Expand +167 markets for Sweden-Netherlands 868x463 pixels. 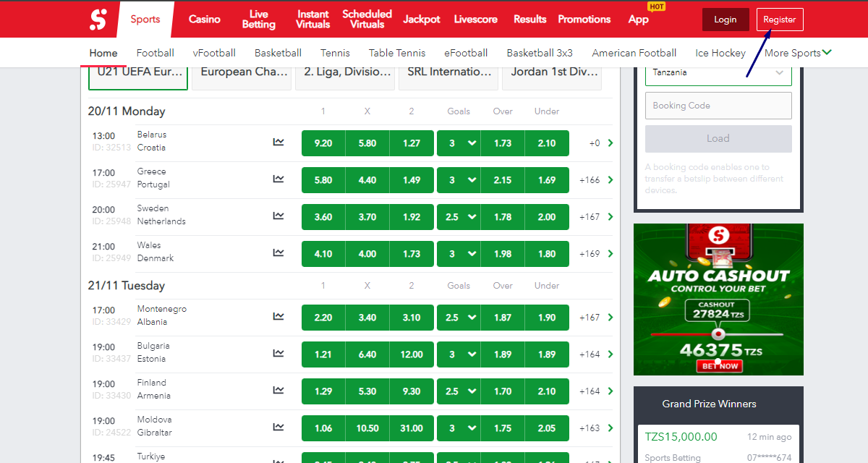[x=597, y=217]
